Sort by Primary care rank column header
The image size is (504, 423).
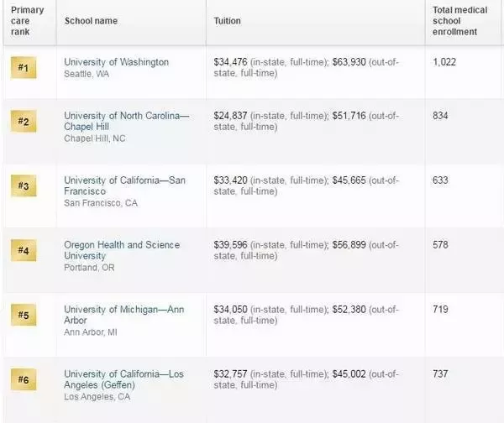click(x=28, y=21)
